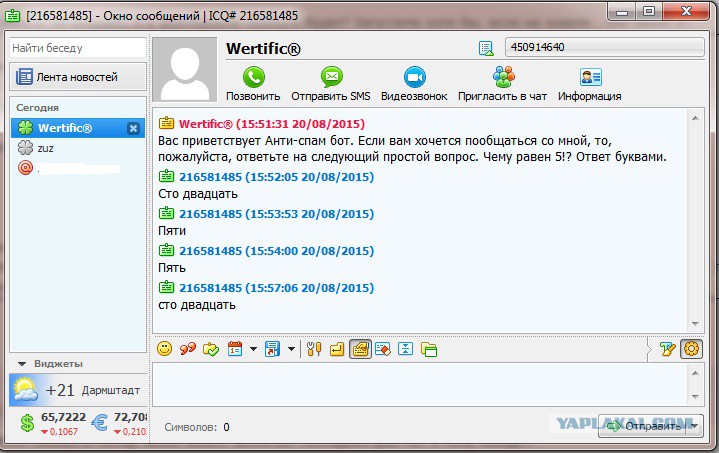The width and height of the screenshot is (719, 453).
Task: Click the input area scroll up arrow
Action: 695,372
